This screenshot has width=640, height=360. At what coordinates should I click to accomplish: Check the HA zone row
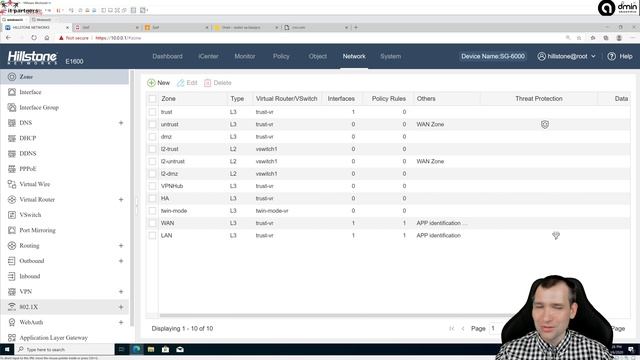click(x=152, y=198)
